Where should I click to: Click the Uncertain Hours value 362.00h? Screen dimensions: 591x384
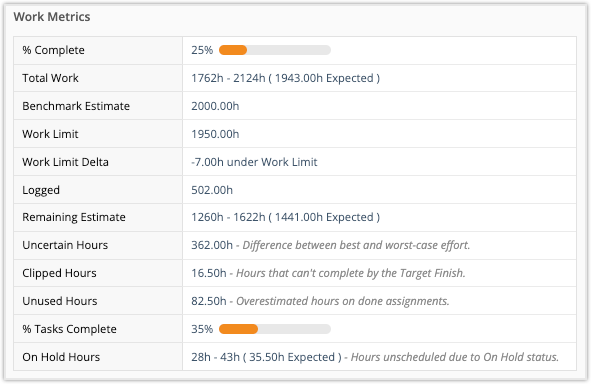coord(212,245)
